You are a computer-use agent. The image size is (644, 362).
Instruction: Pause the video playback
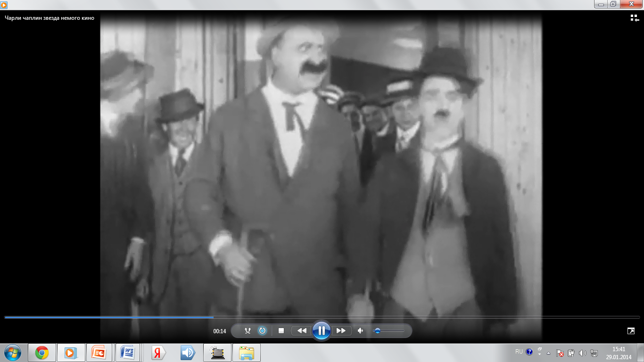pyautogui.click(x=321, y=331)
